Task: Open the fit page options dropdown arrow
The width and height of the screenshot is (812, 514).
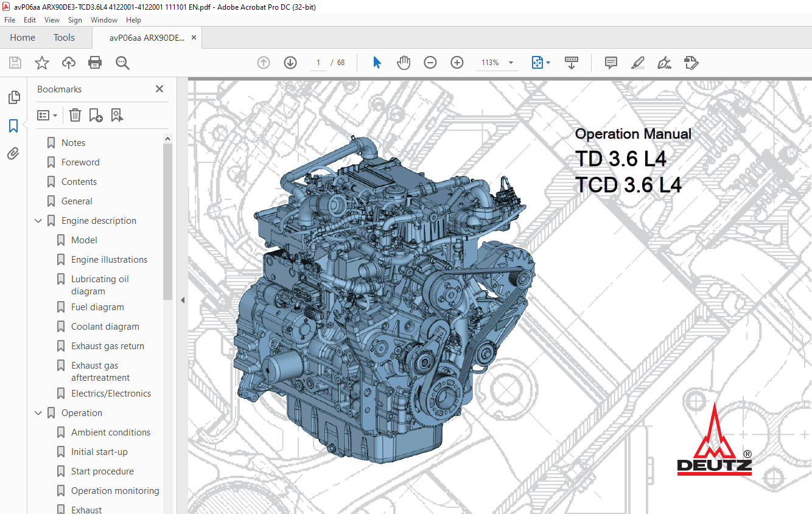Action: coord(548,63)
